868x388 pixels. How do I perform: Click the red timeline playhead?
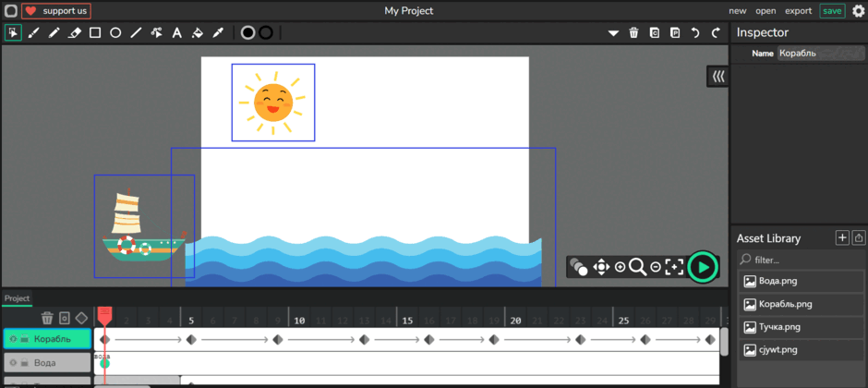[x=104, y=316]
